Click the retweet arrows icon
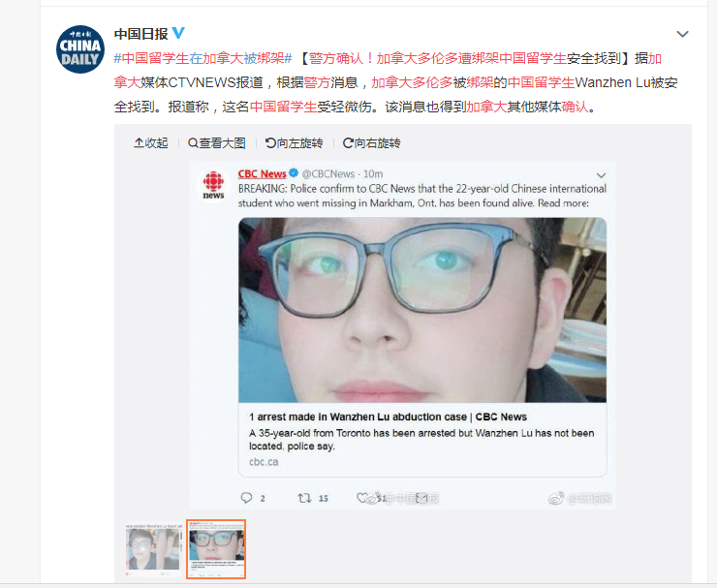Image resolution: width=717 pixels, height=588 pixels. tap(304, 498)
